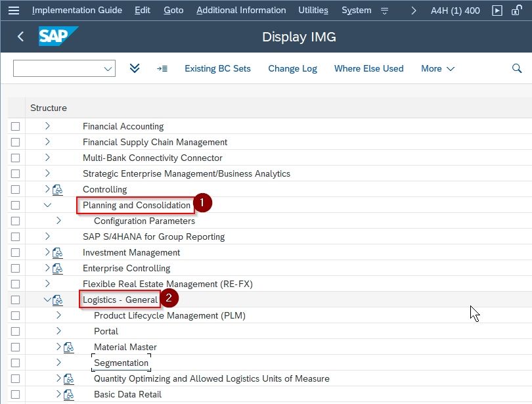The height and width of the screenshot is (404, 532).
Task: Open Logistics - General documentation icon
Action: point(58,300)
